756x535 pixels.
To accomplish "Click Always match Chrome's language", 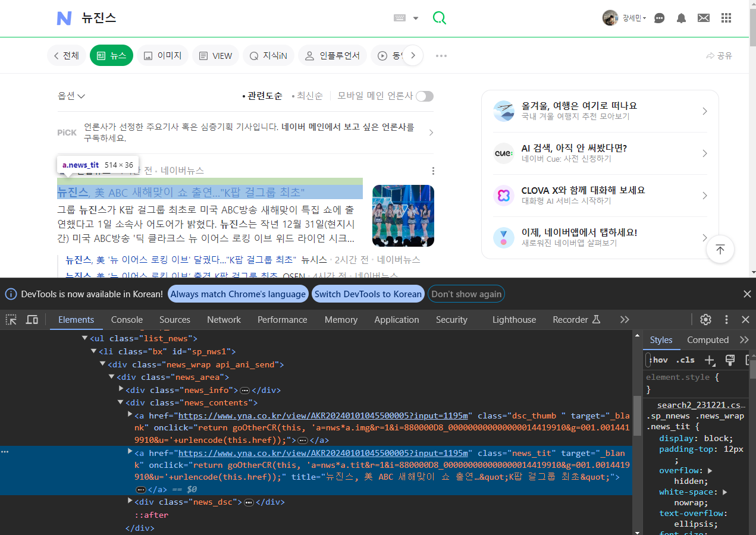I will [x=238, y=294].
